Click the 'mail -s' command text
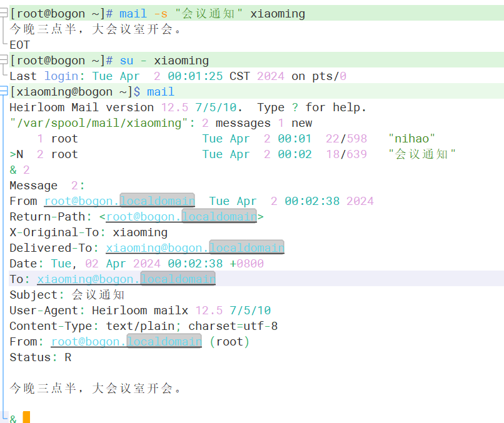Screen dimensions: 504x423 pyautogui.click(x=143, y=14)
